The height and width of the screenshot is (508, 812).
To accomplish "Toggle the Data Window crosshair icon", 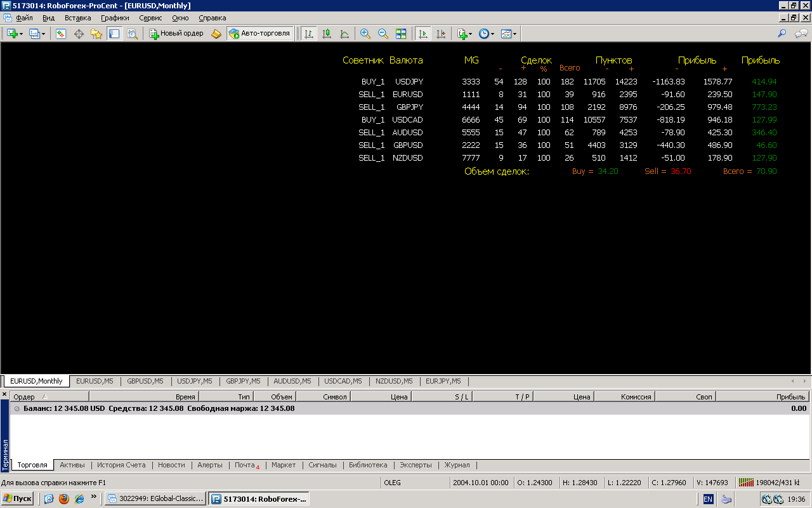I will click(79, 34).
